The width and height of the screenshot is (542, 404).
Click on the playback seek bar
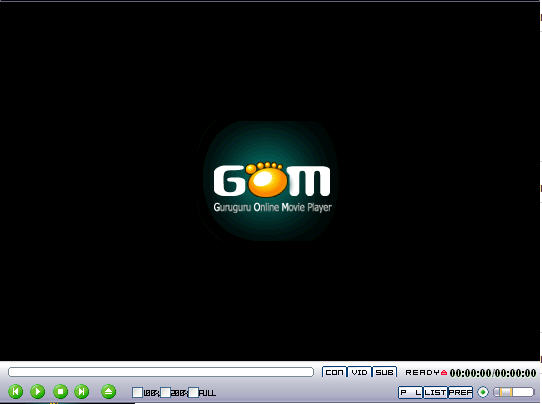161,372
